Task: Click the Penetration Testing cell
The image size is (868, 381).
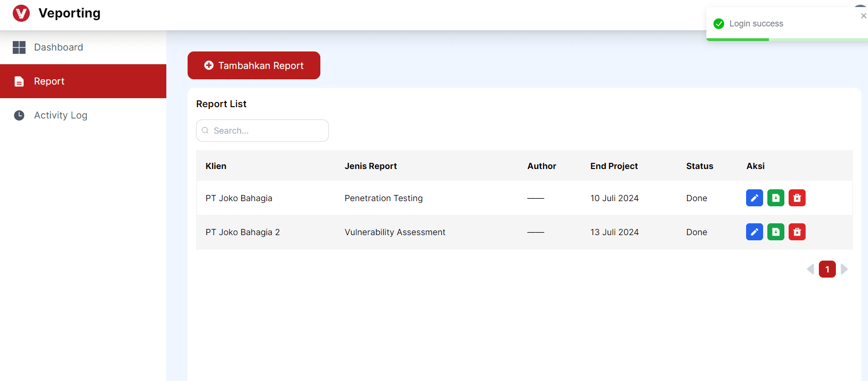Action: click(384, 198)
